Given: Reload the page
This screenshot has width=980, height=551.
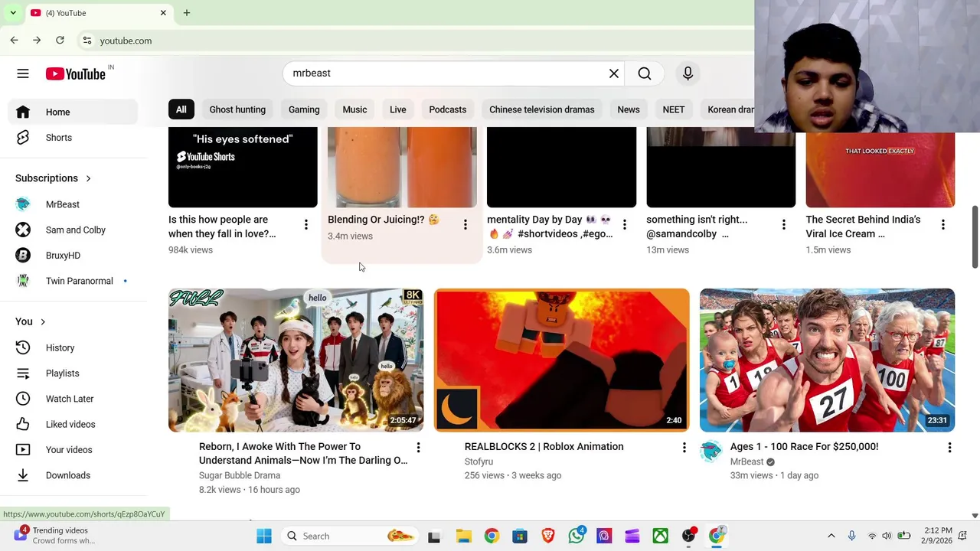Looking at the screenshot, I should 60,40.
